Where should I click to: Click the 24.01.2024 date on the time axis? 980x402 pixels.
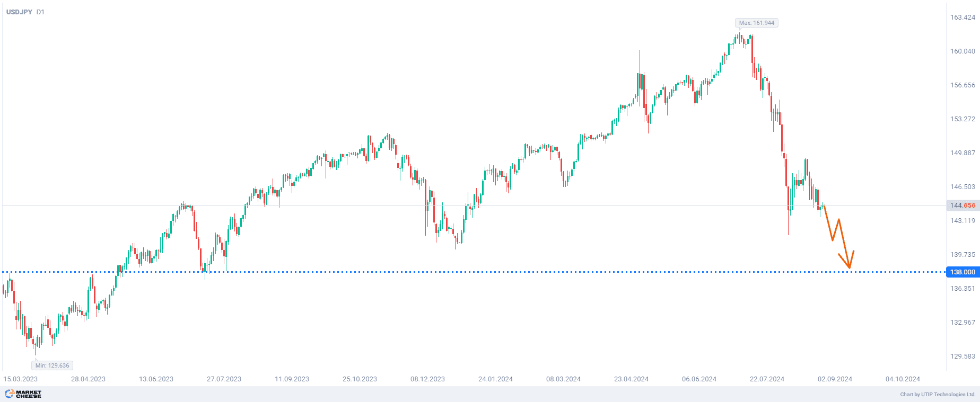495,379
